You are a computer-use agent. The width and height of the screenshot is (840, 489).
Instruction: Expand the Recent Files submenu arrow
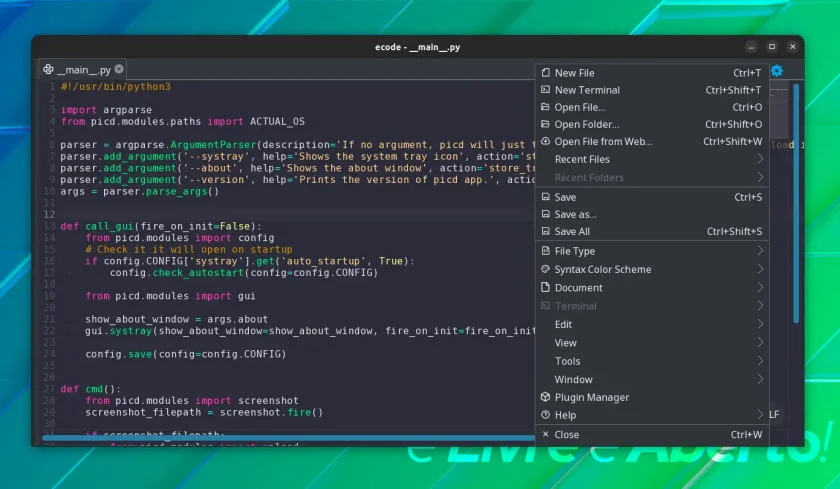tap(760, 159)
